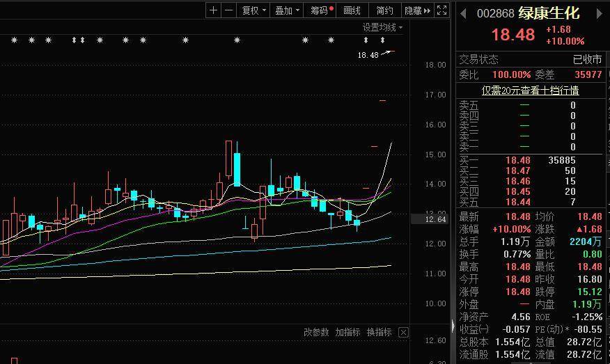Click 加指标 to add an indicator
Viewport: 610px width, 364px height.
coord(347,333)
